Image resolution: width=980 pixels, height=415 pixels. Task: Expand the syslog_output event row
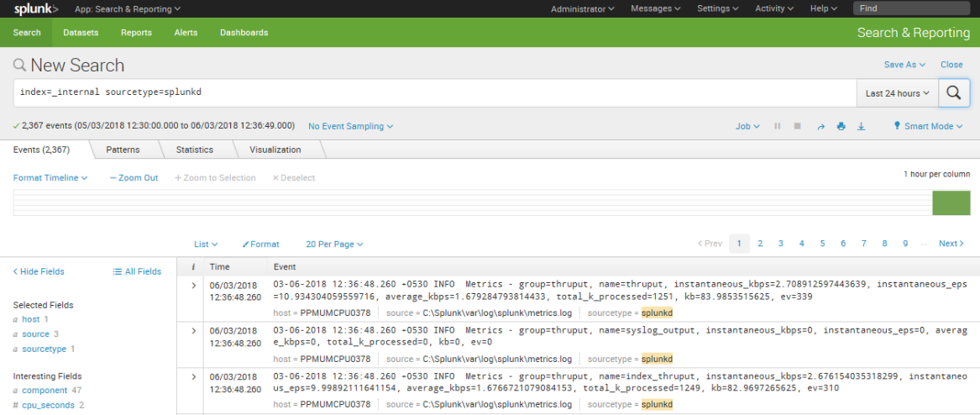[193, 331]
